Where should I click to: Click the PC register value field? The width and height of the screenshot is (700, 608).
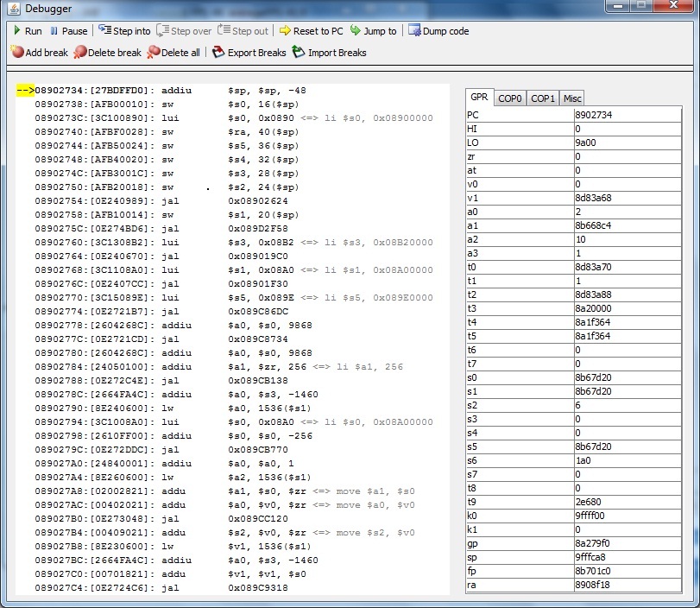point(627,115)
